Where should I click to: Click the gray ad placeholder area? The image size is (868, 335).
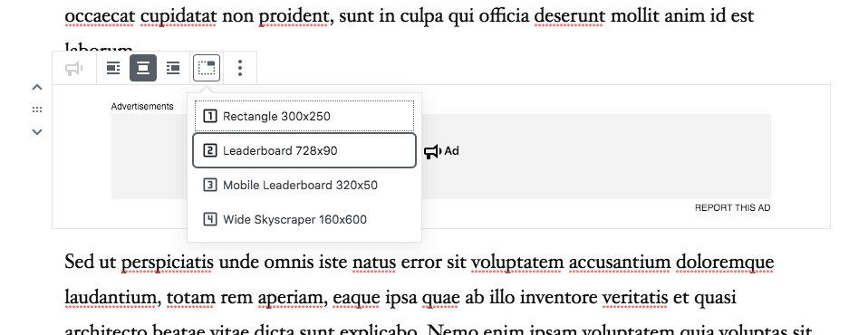click(595, 157)
